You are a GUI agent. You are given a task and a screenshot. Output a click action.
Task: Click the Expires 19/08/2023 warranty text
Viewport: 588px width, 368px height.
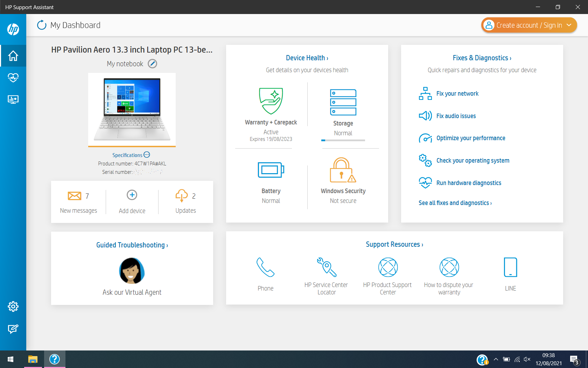[271, 139]
